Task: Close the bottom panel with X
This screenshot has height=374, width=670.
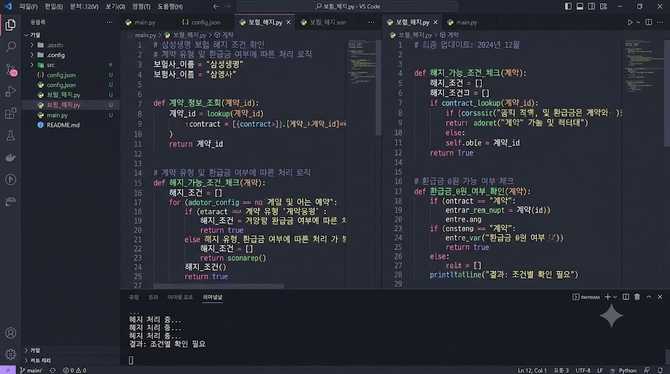Action: coord(660,297)
